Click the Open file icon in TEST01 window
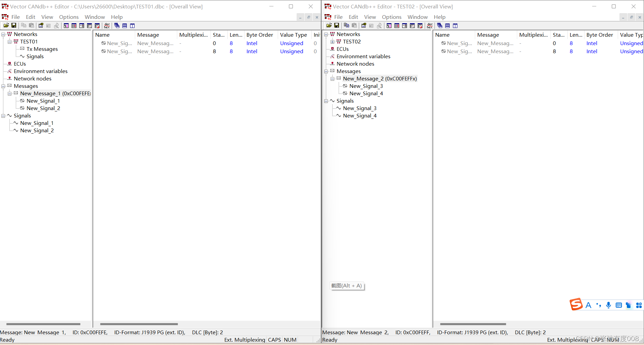Image resolution: width=644 pixels, height=345 pixels. coord(6,26)
